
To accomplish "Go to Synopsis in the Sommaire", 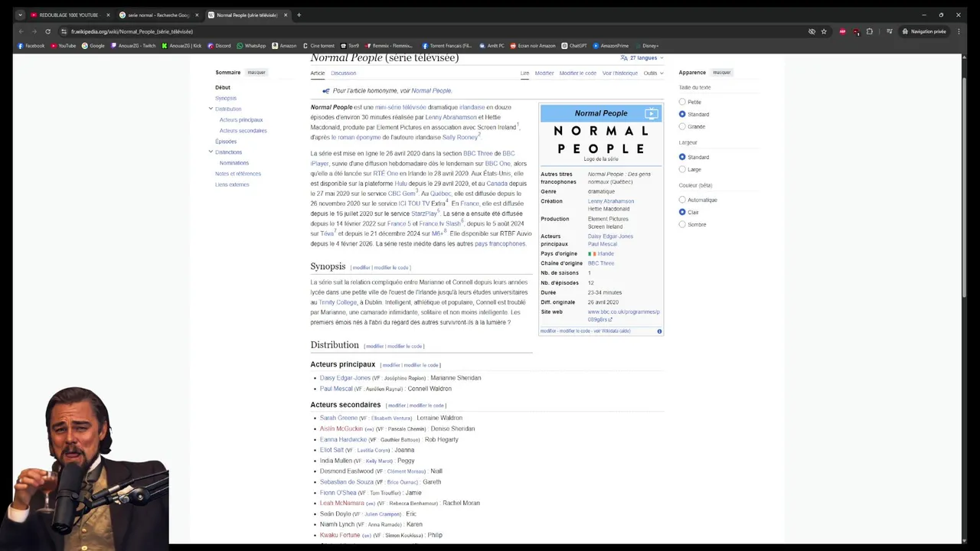I will 226,98.
